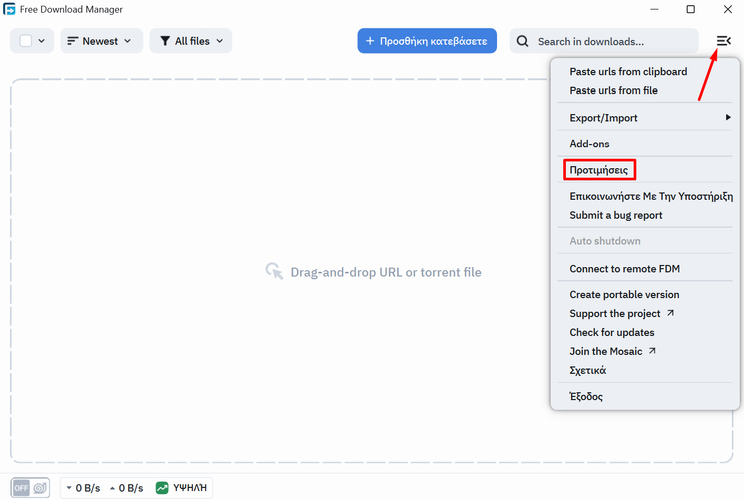Click the external-link arrow beside Join the Mosaic

pos(652,351)
